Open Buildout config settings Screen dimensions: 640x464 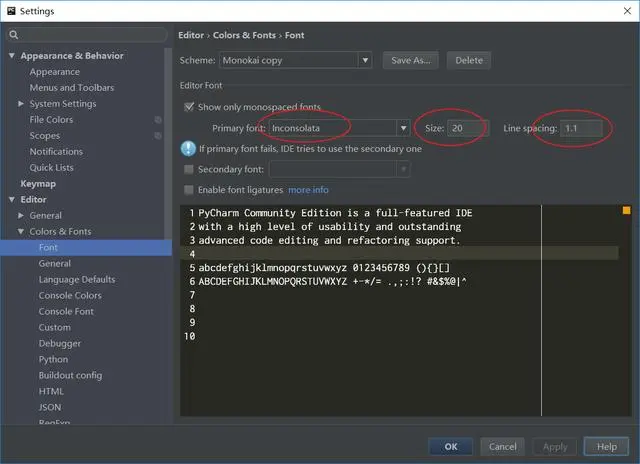point(70,375)
